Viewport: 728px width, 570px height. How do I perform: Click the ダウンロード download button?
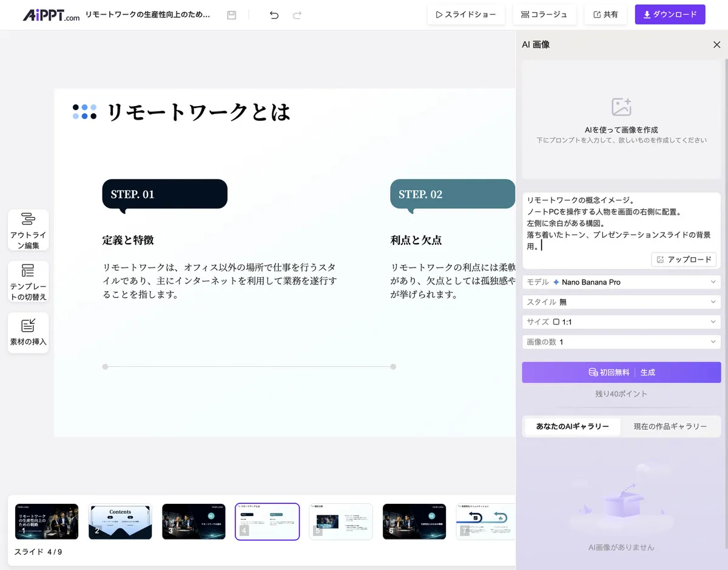tap(670, 15)
